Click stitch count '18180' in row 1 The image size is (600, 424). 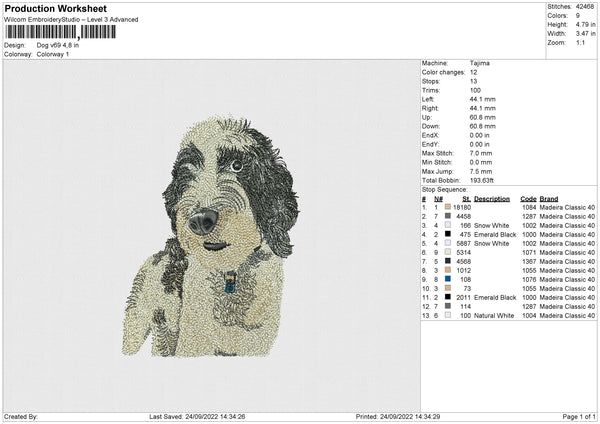pyautogui.click(x=462, y=207)
